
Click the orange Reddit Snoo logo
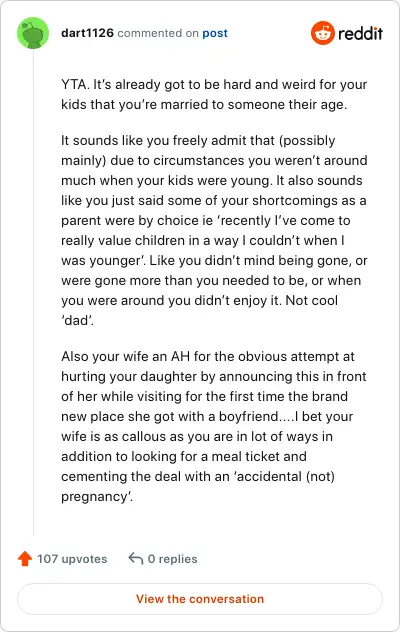point(323,33)
